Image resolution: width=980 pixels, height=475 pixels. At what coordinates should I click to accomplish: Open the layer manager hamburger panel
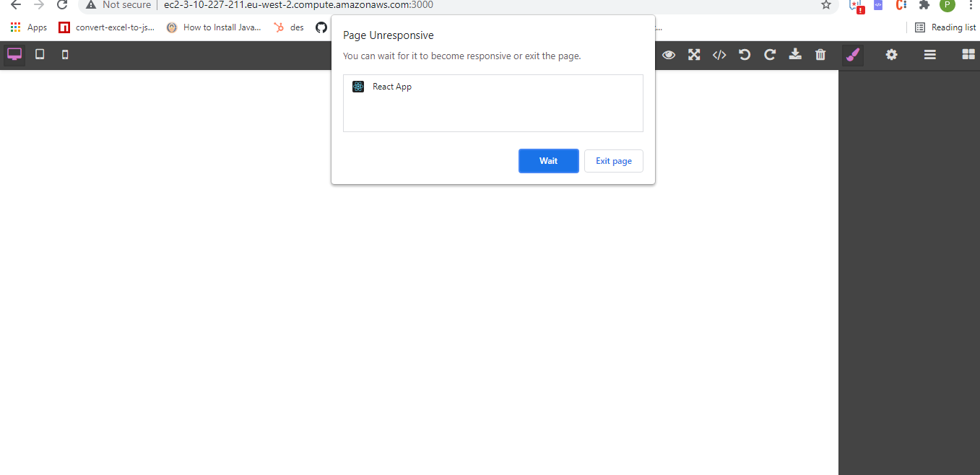pos(930,55)
